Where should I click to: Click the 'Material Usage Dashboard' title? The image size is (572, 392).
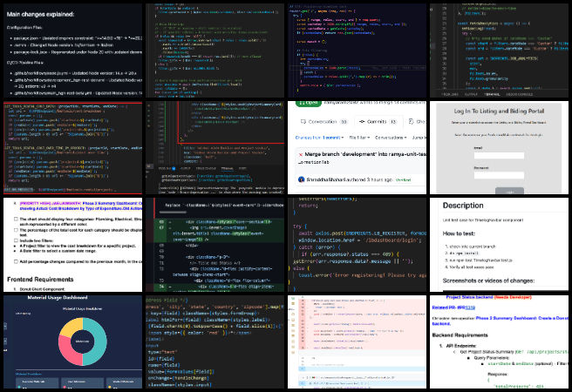[58, 298]
